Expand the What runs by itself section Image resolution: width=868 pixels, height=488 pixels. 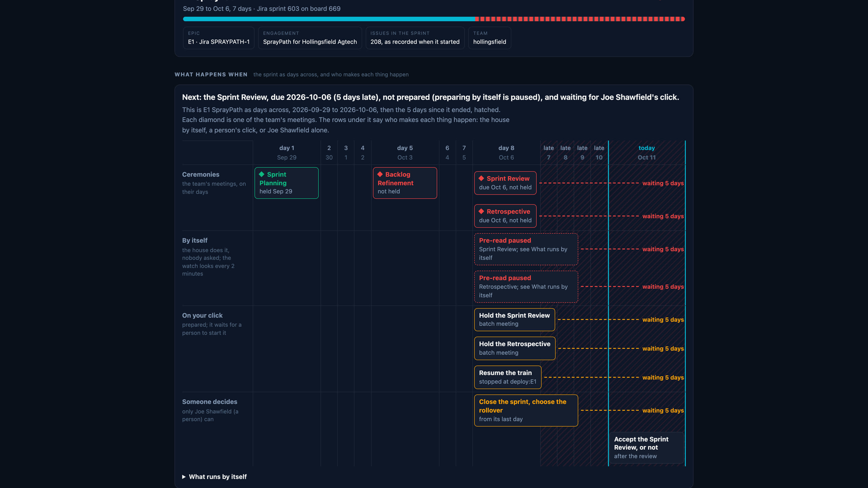[214, 476]
